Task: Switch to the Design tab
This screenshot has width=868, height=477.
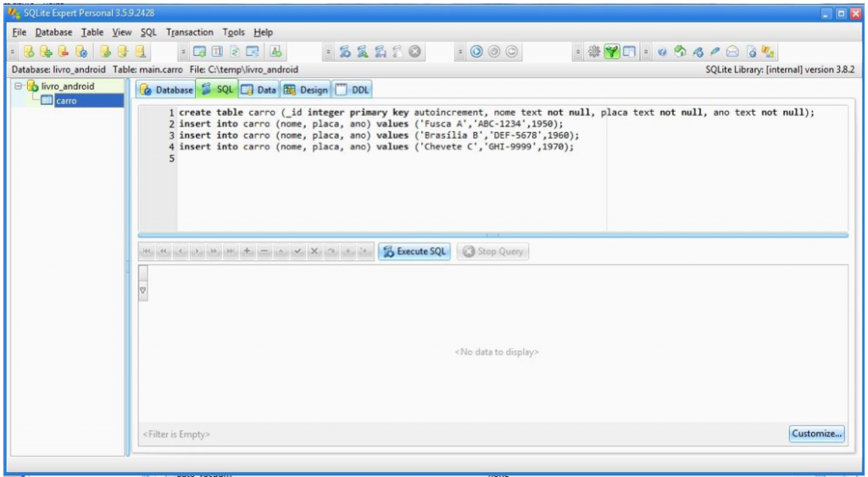Action: pos(305,90)
